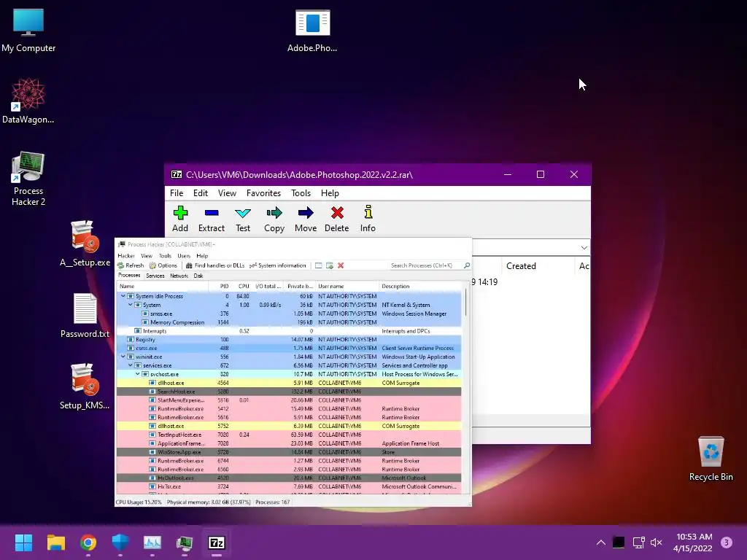The width and height of the screenshot is (747, 560).
Task: Switch to the Services tab
Action: [x=155, y=276]
